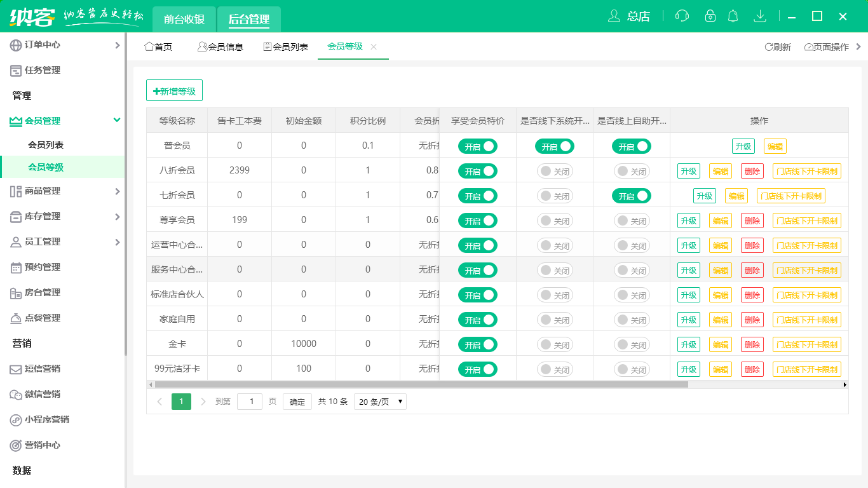868x488 pixels.
Task: Toggle 是否线下系统开卡 for 普会员
Action: tap(555, 146)
